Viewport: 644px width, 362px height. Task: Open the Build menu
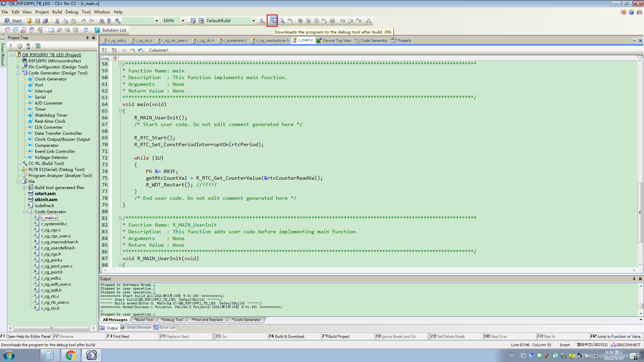[x=57, y=12]
